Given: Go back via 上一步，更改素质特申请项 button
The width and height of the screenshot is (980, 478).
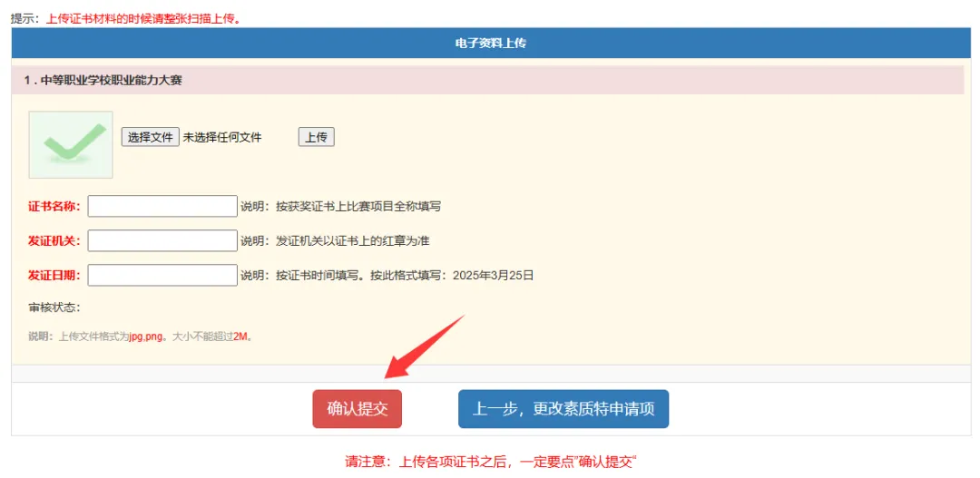Looking at the screenshot, I should click(563, 409).
